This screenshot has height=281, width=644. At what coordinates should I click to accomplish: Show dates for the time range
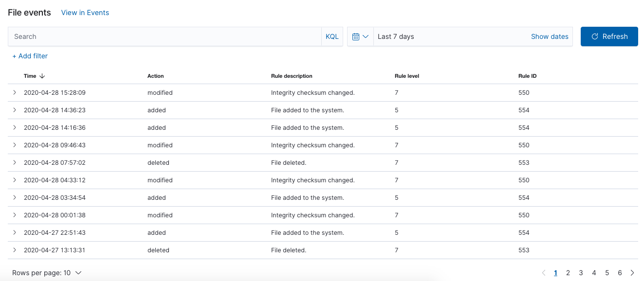point(550,36)
